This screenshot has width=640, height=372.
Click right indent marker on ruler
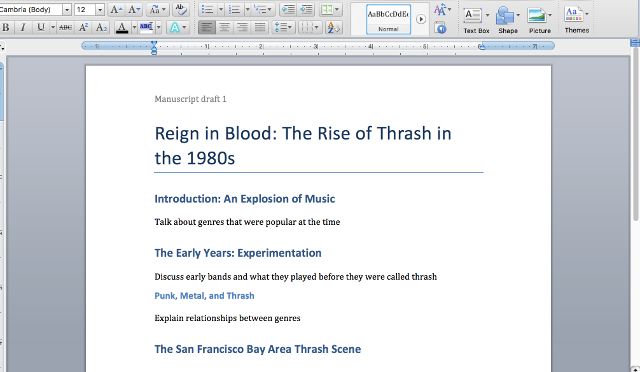pos(482,47)
